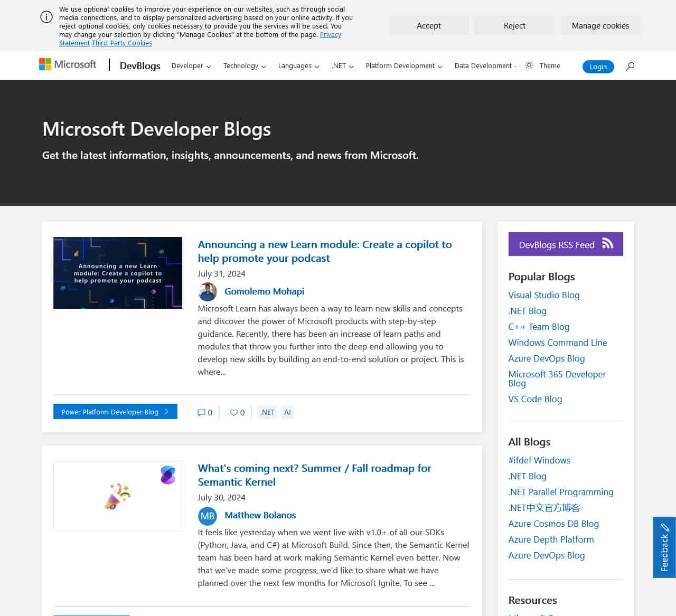Click the Login button
Viewport: 676px width, 616px height.
coord(598,67)
